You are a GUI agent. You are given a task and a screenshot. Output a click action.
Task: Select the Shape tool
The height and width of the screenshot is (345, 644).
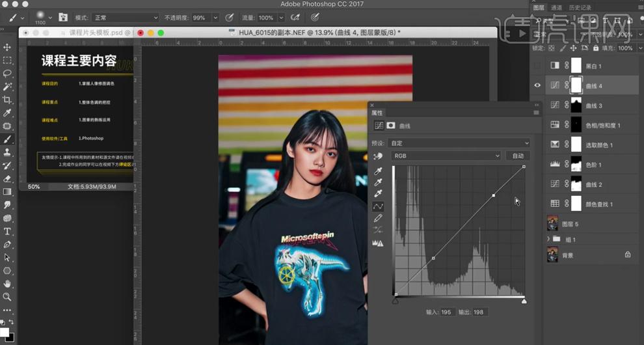point(7,271)
